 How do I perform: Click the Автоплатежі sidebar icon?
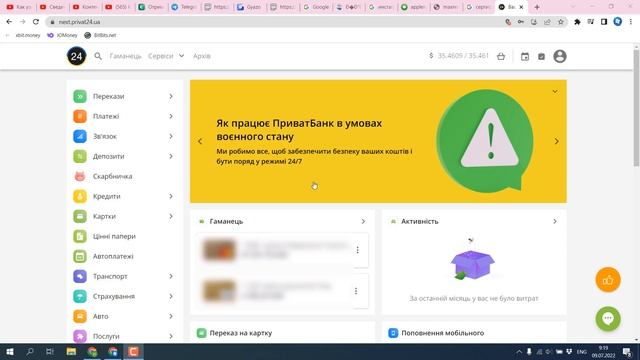pyautogui.click(x=80, y=256)
